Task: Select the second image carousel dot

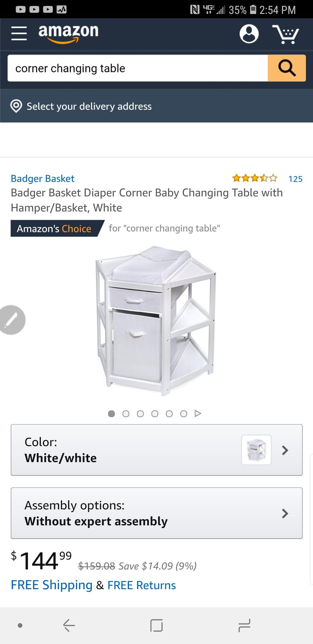Action: tap(126, 414)
